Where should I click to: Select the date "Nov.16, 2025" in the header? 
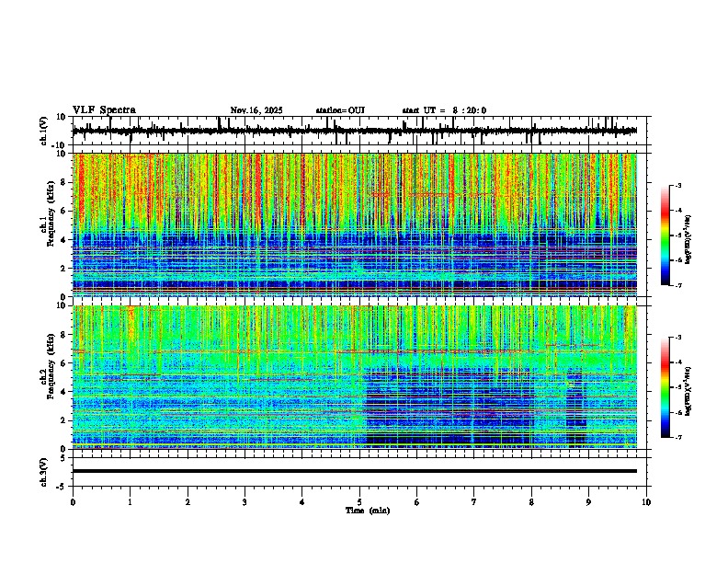pyautogui.click(x=256, y=110)
